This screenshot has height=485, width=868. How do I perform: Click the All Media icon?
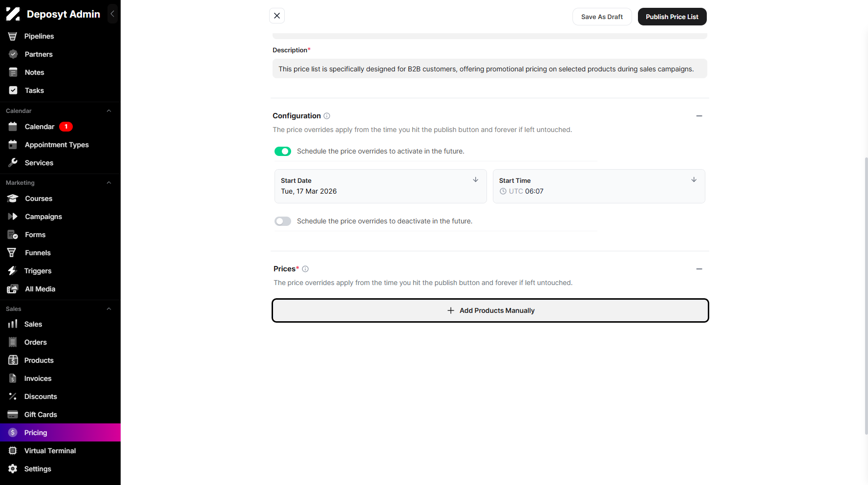tap(13, 289)
